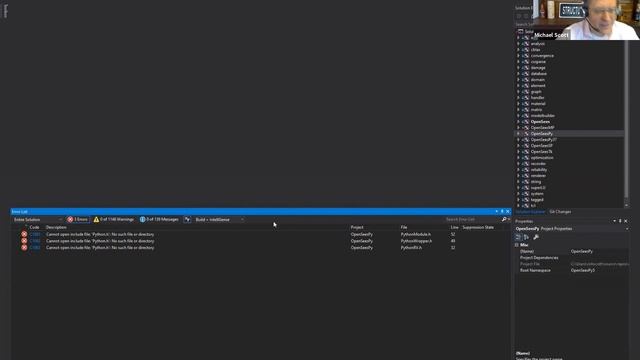The image size is (640, 360).
Task: Sort errors by the Code column header
Action: [x=34, y=227]
